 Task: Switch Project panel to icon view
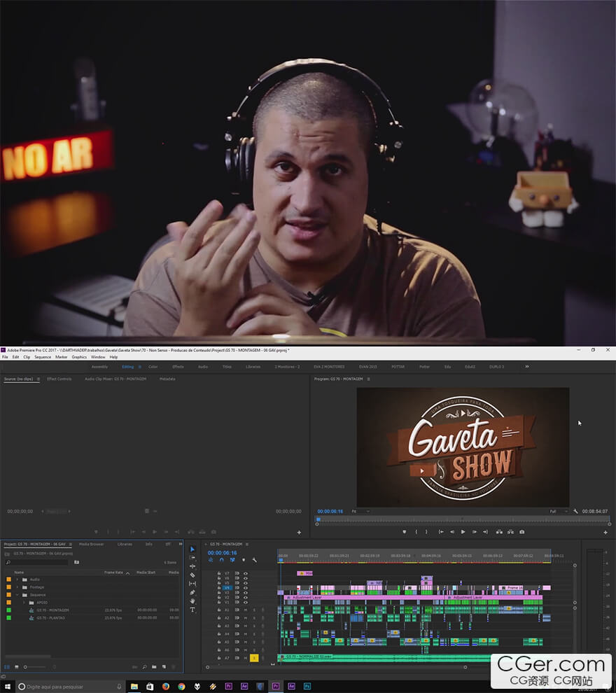[16, 666]
